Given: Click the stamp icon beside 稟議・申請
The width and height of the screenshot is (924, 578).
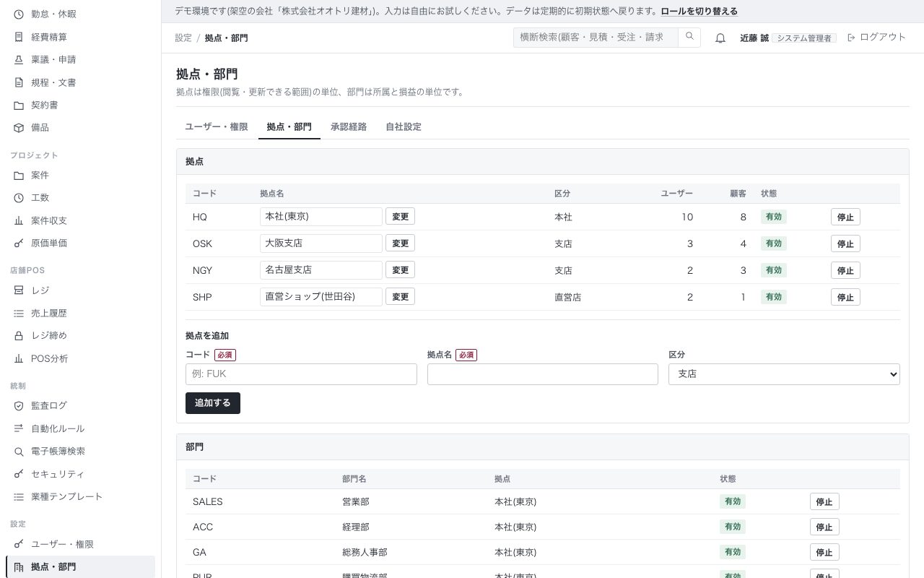Looking at the screenshot, I should pos(19,59).
